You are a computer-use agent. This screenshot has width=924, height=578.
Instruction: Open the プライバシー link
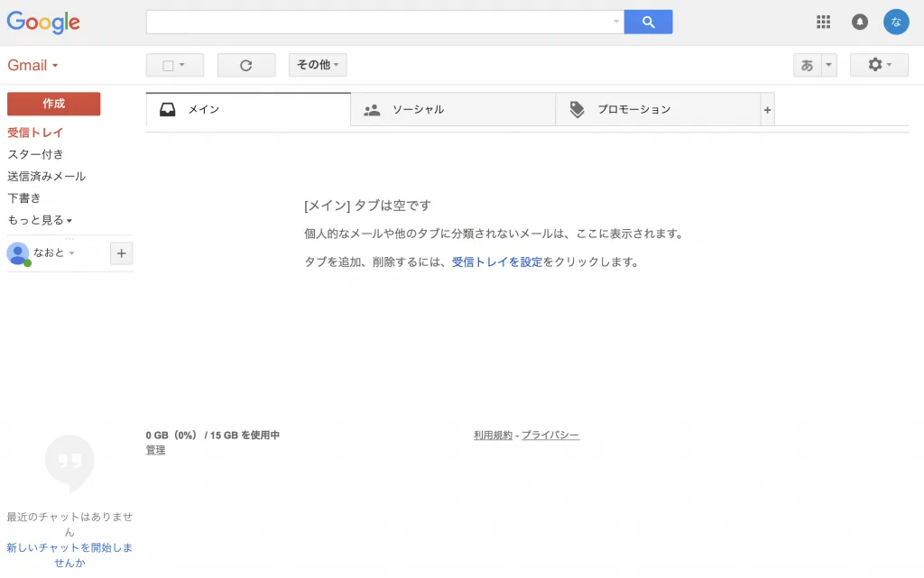point(550,435)
